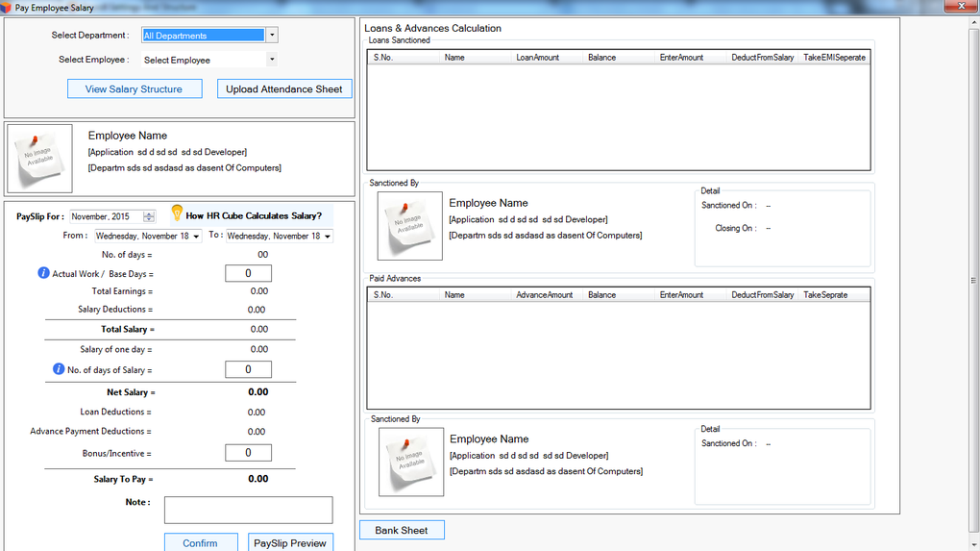Open How HR Cube Calculates Salary help link
This screenshot has width=980, height=551.
pyautogui.click(x=254, y=215)
